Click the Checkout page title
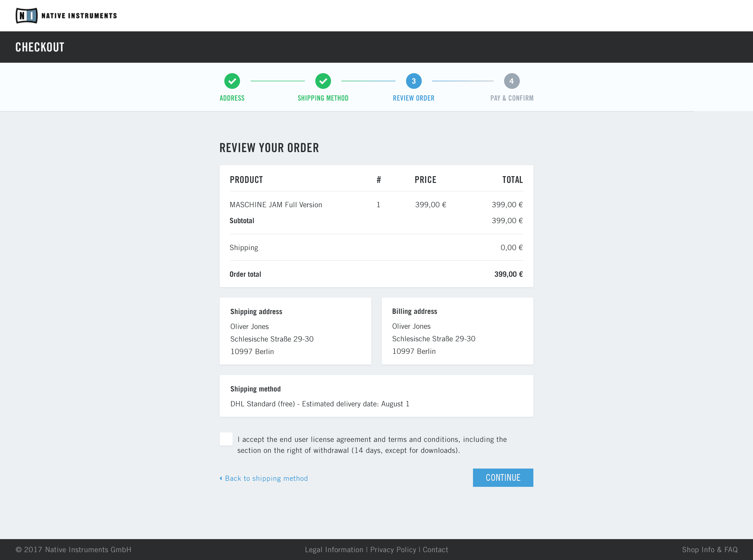753x560 pixels. (x=40, y=47)
